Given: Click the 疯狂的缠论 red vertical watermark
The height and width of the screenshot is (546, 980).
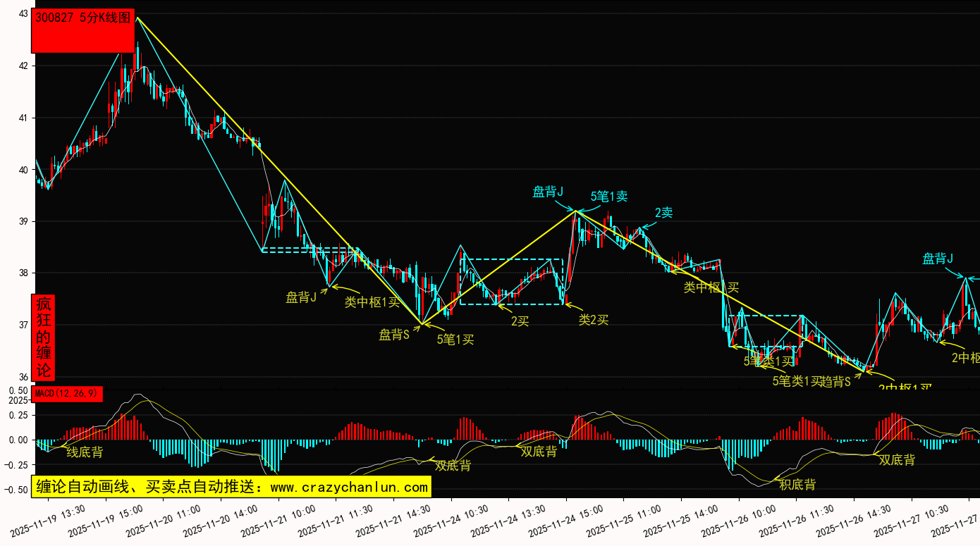Looking at the screenshot, I should click(44, 337).
